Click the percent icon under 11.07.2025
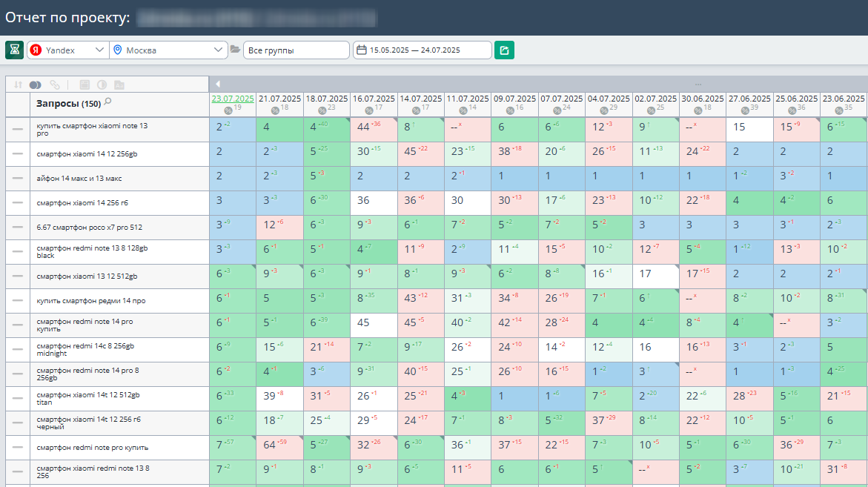868x487 pixels. (x=463, y=110)
